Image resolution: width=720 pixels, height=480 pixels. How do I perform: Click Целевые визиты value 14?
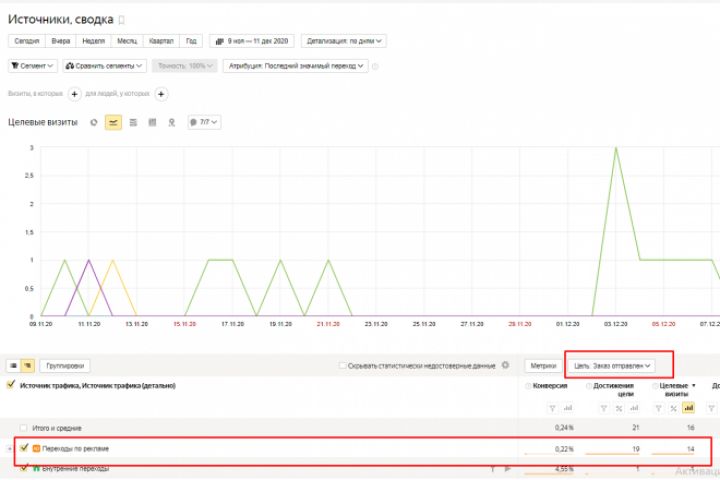coord(690,449)
